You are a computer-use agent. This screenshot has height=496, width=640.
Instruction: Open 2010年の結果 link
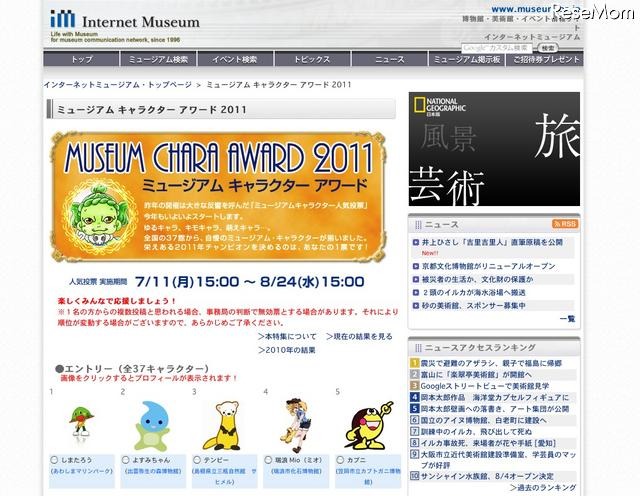(287, 350)
